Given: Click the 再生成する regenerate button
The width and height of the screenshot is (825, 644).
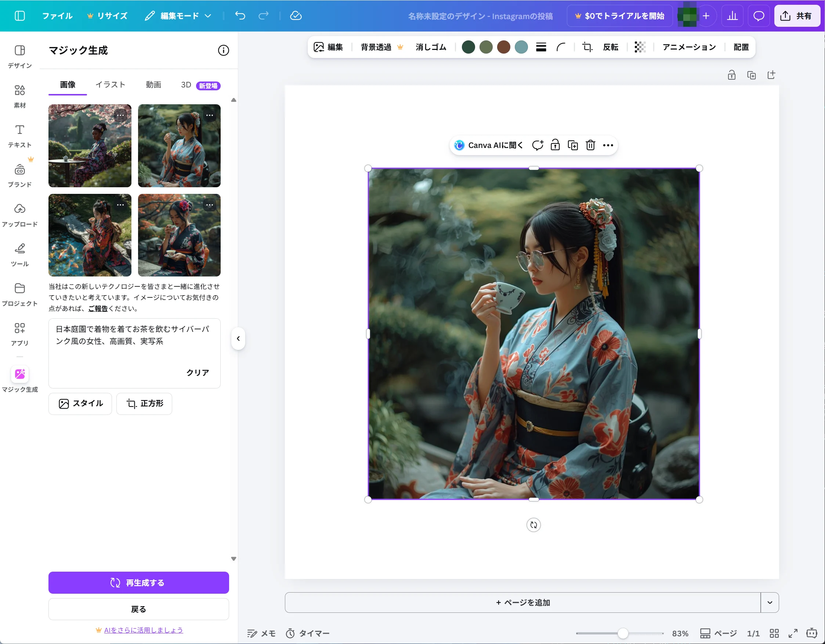Looking at the screenshot, I should click(x=138, y=583).
